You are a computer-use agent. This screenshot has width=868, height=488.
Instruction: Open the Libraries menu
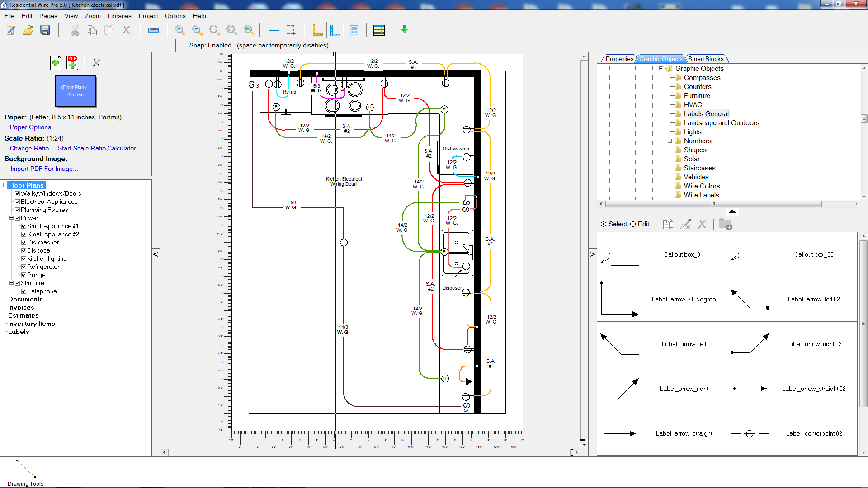[x=119, y=16]
